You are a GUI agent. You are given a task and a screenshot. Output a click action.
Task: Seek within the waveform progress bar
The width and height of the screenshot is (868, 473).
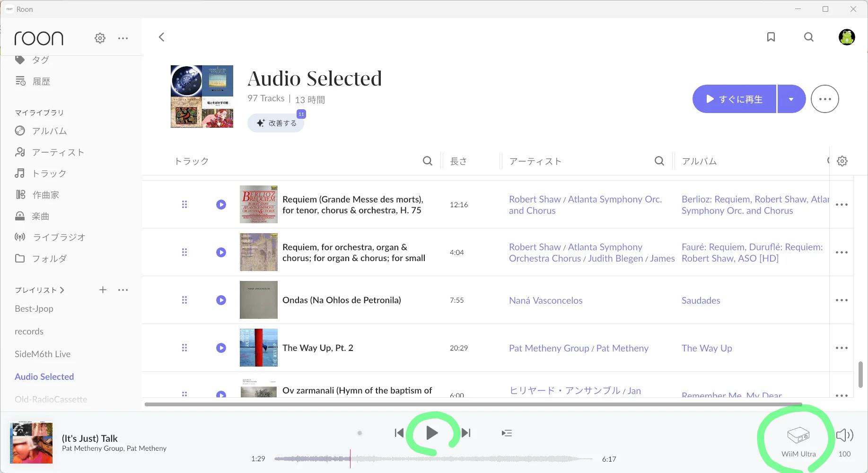pos(433,459)
